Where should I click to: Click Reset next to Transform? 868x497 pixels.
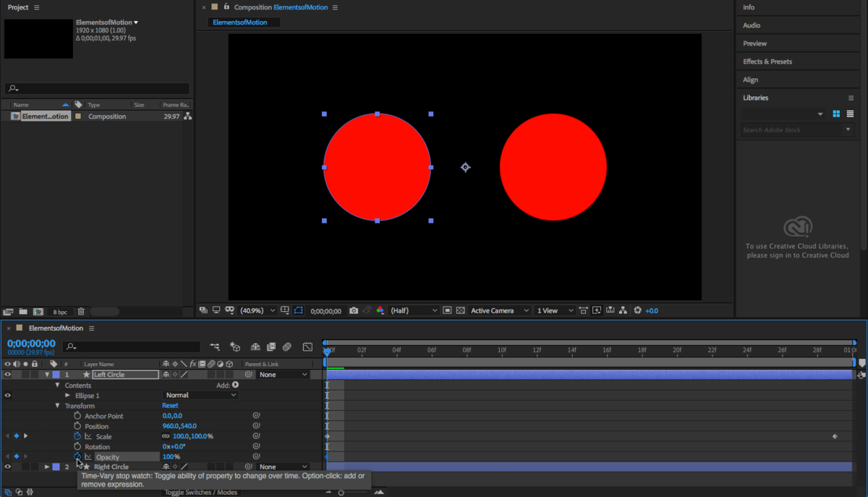coord(170,406)
